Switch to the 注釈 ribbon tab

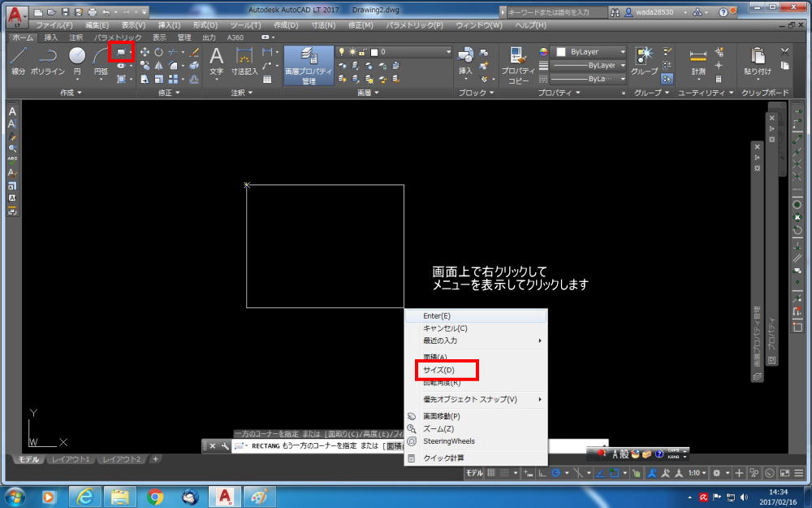pos(76,37)
